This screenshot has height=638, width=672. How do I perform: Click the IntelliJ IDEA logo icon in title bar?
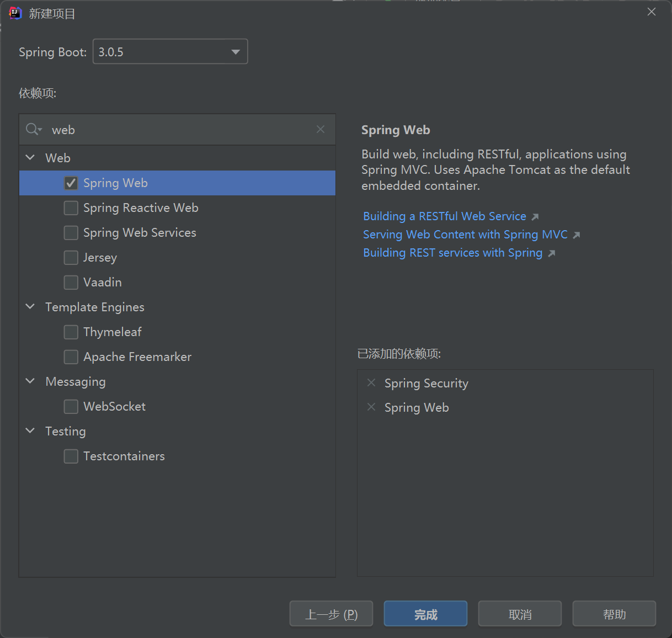coord(15,13)
